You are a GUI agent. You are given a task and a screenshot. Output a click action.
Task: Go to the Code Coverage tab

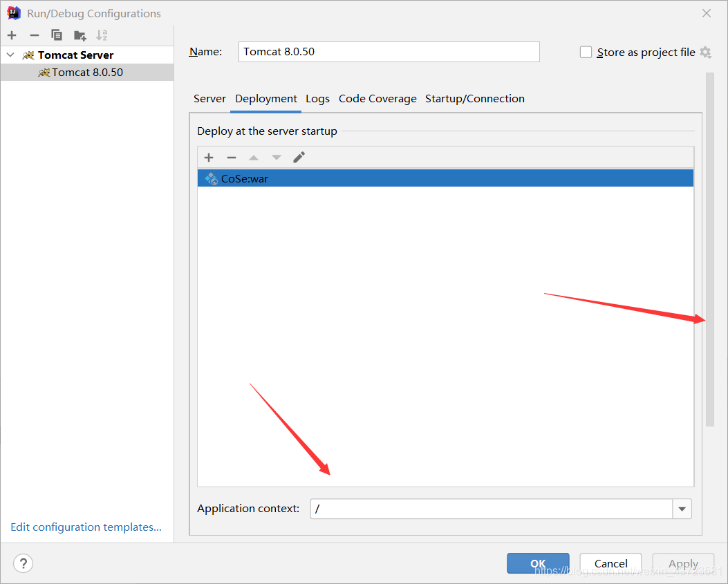[x=377, y=98]
